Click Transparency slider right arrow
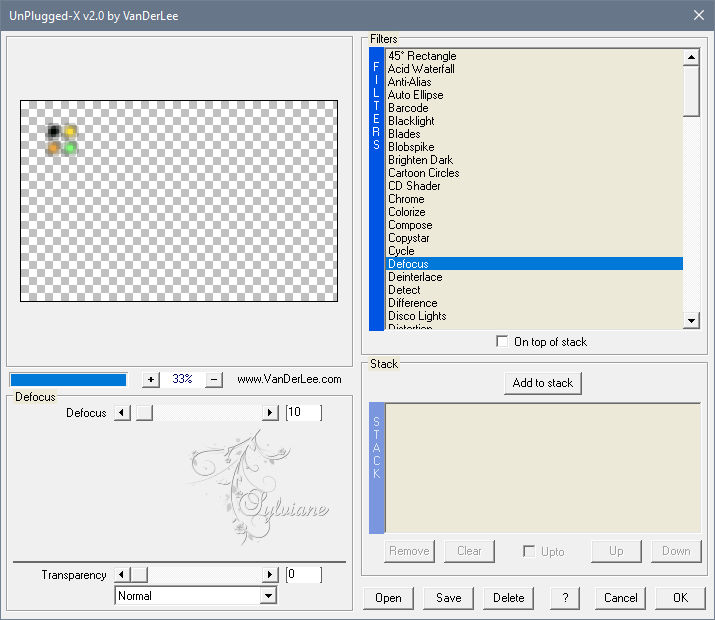The image size is (715, 620). click(270, 575)
